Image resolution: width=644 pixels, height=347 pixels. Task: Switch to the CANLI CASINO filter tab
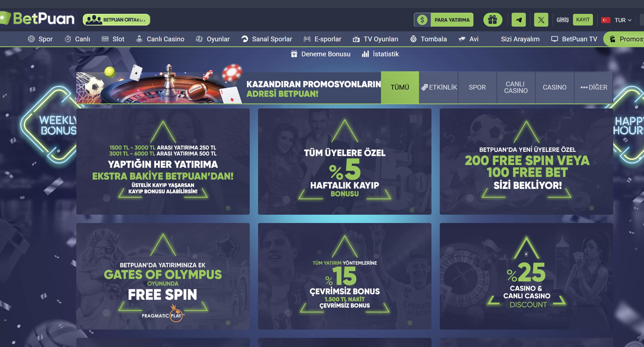tap(516, 87)
